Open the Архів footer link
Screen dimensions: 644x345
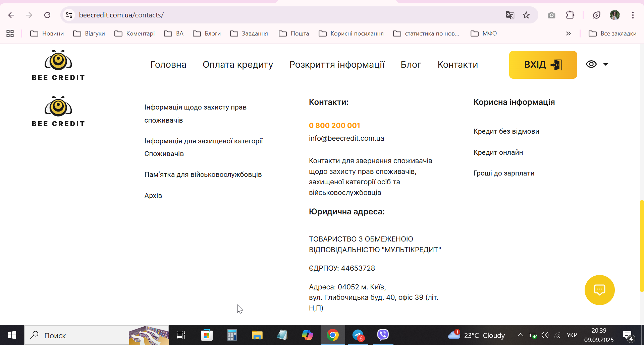(153, 196)
